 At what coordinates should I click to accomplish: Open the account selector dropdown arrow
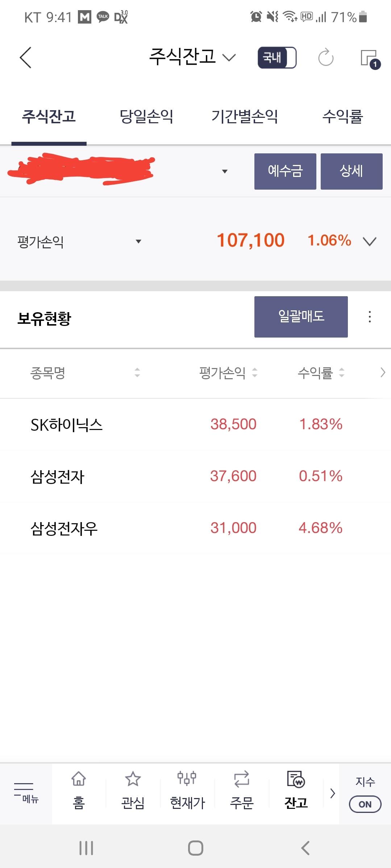click(x=225, y=171)
